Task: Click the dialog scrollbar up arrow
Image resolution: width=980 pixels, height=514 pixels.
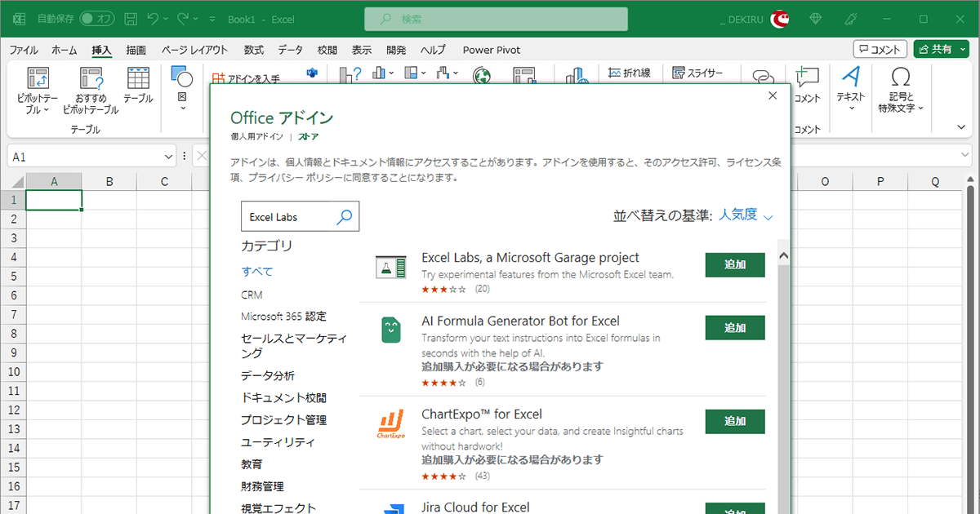Action: click(784, 256)
